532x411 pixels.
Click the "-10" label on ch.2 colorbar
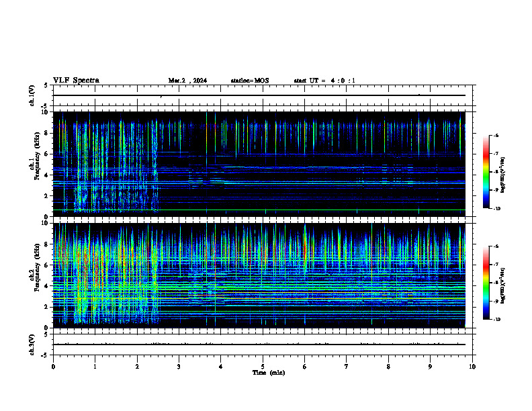pyautogui.click(x=496, y=320)
